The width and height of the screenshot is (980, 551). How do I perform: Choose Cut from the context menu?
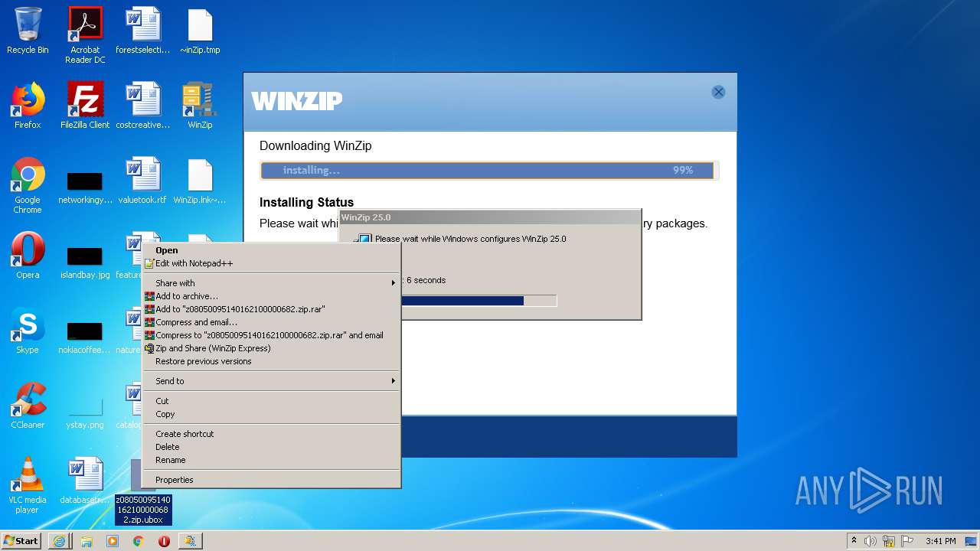(x=271, y=401)
